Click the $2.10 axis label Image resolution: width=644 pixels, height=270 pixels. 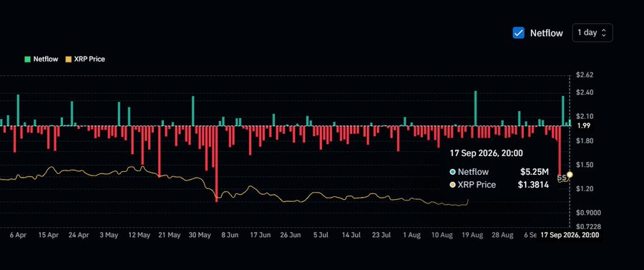point(585,116)
